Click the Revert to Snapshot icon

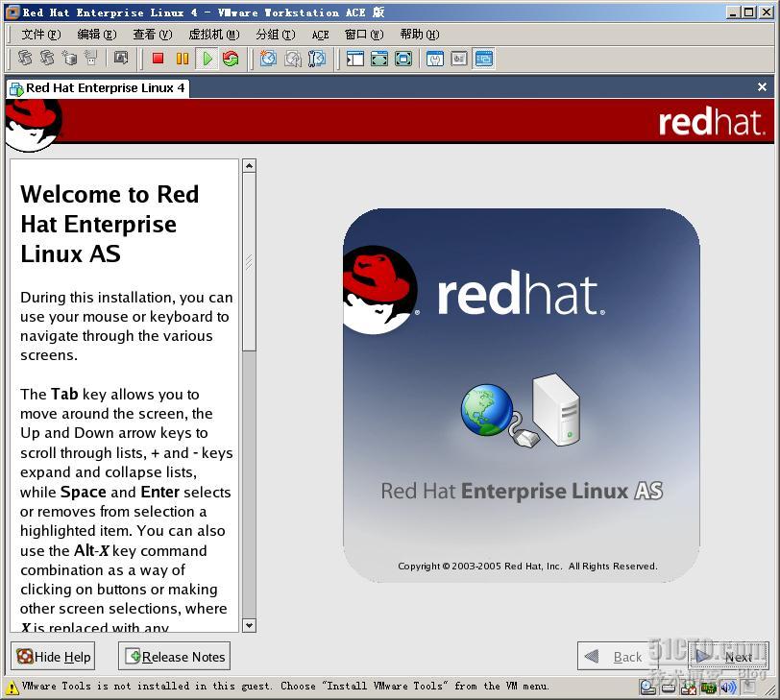pos(292,59)
